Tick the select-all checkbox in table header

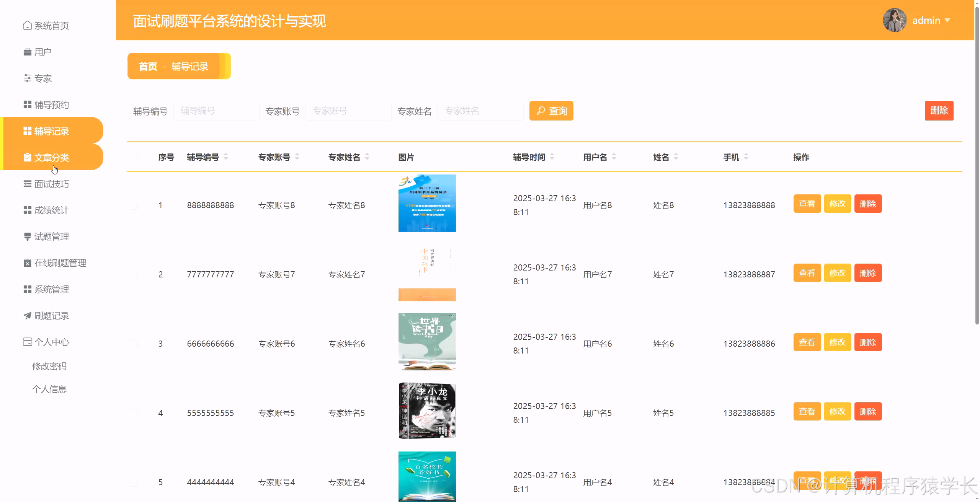(x=134, y=157)
